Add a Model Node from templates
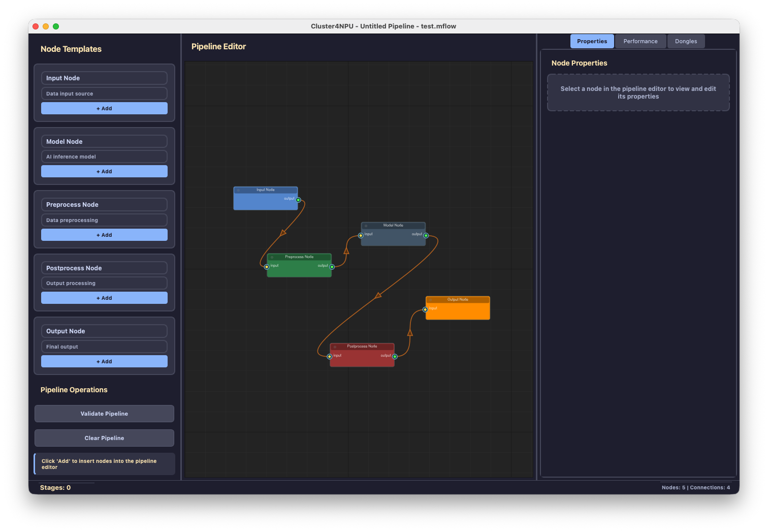The image size is (768, 532). click(x=104, y=172)
